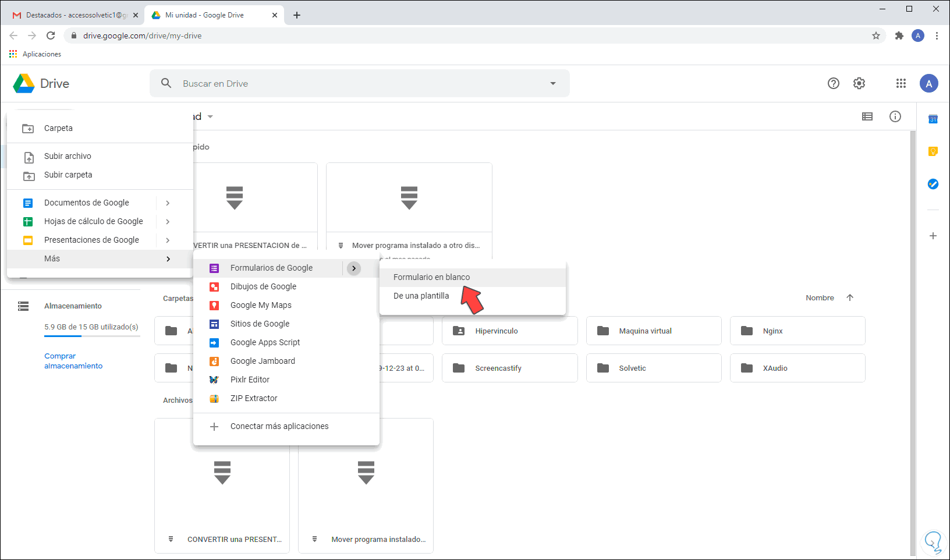Go back to the previous page
This screenshot has height=560, width=950.
[x=13, y=36]
